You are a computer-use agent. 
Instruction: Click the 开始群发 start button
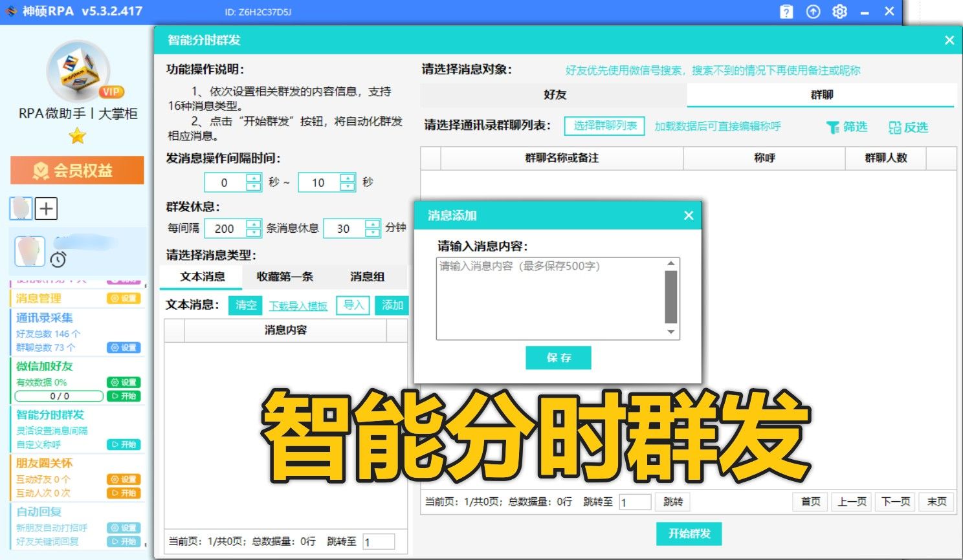[x=691, y=533]
